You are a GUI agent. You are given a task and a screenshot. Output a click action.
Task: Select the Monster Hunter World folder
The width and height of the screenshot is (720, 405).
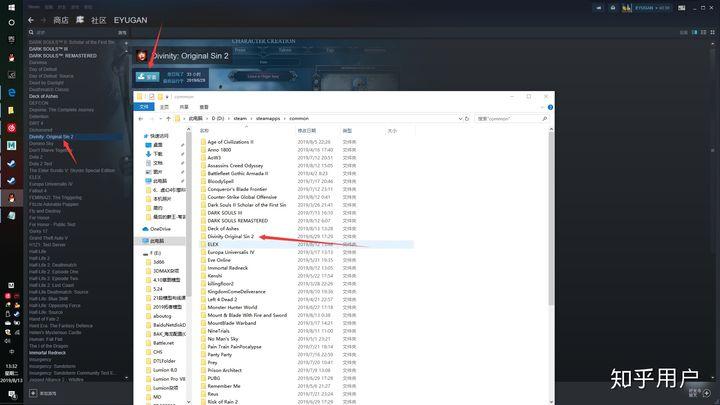click(232, 307)
